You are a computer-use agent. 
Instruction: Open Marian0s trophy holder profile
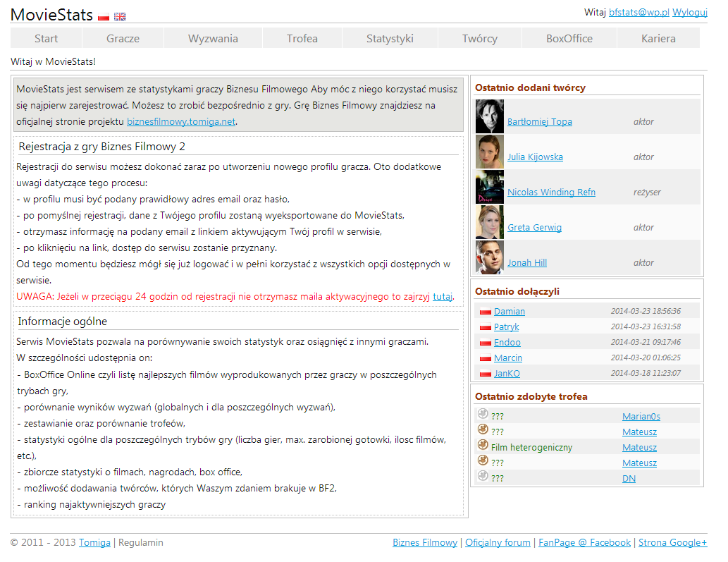641,417
